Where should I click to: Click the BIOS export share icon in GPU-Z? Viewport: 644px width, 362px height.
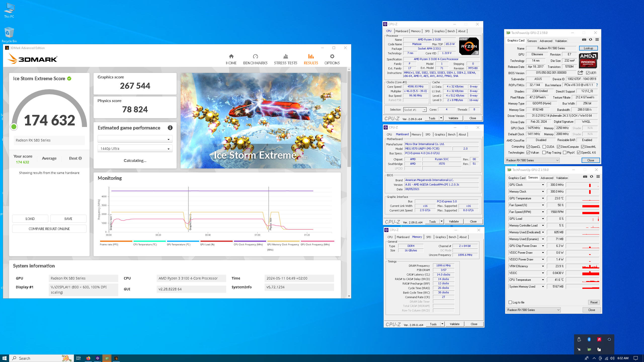(x=580, y=73)
